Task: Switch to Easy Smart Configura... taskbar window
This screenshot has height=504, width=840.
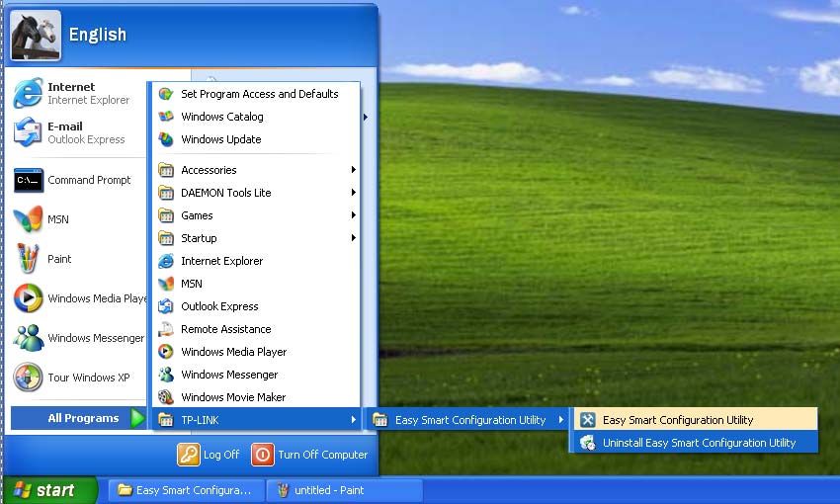Action: pos(187,490)
